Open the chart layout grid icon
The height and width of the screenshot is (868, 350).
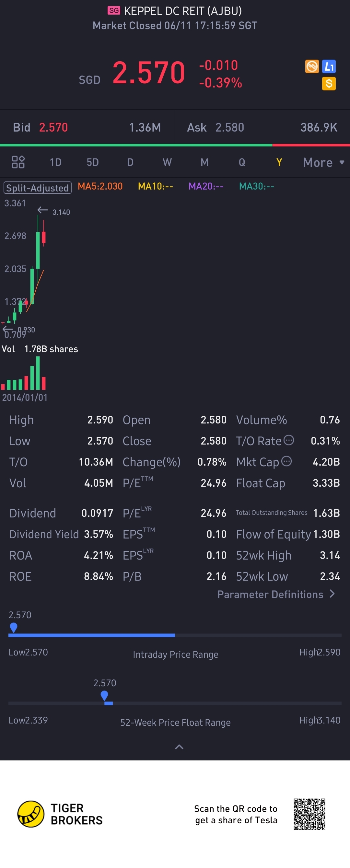coord(18,162)
